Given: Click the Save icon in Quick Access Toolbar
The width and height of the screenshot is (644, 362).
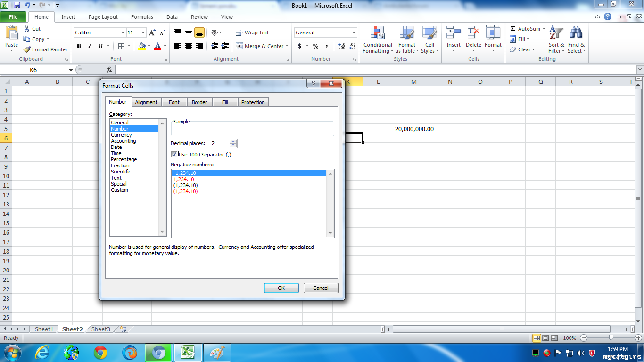Looking at the screenshot, I should [x=17, y=5].
